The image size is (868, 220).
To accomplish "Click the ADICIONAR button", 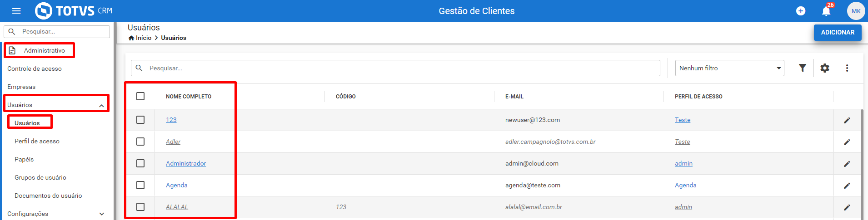I will coord(838,32).
